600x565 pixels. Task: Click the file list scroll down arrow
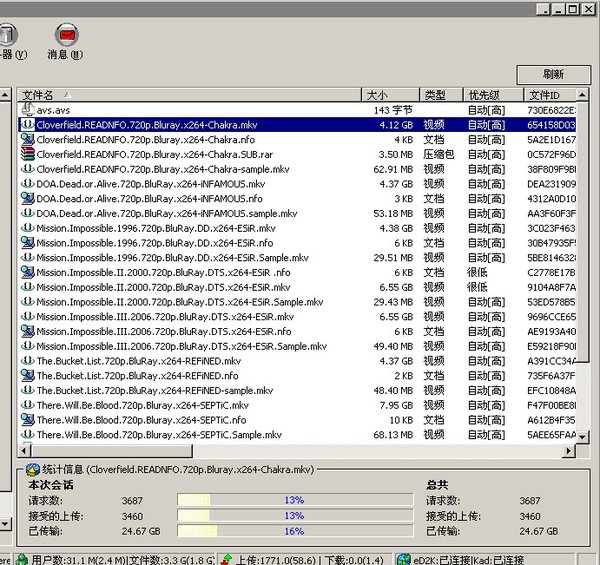click(582, 437)
